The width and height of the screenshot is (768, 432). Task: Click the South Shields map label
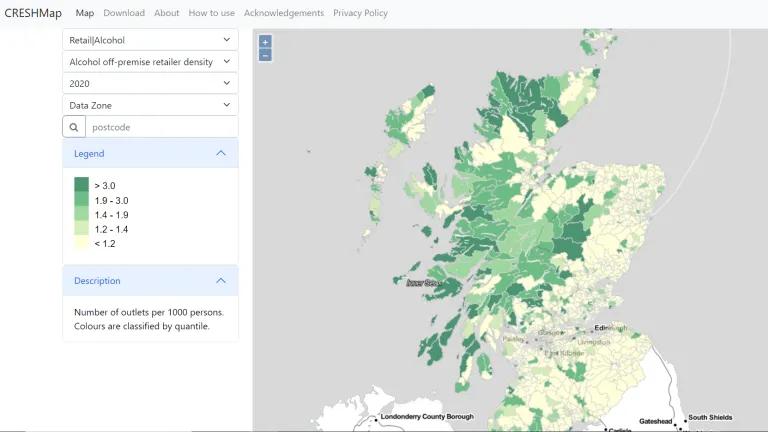(710, 417)
